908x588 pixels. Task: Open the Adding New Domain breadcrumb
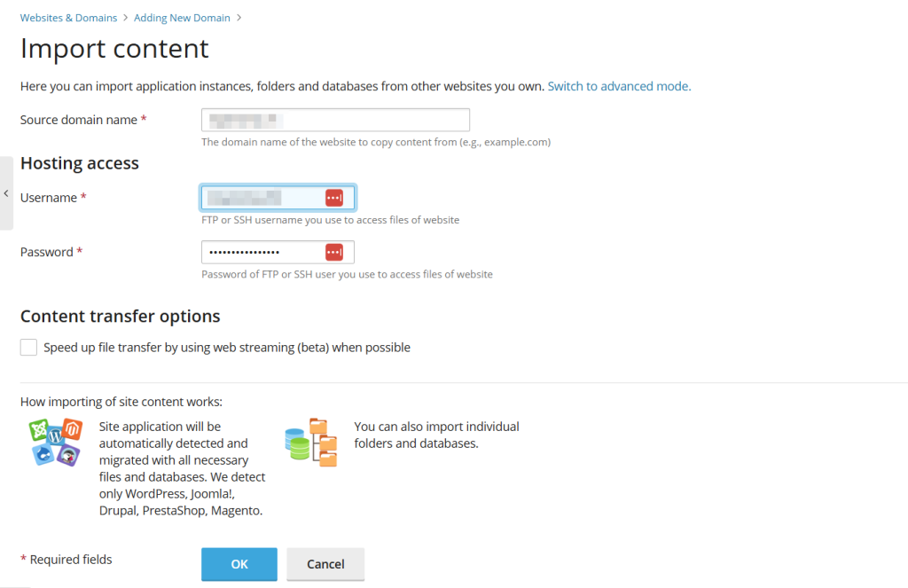(x=182, y=17)
